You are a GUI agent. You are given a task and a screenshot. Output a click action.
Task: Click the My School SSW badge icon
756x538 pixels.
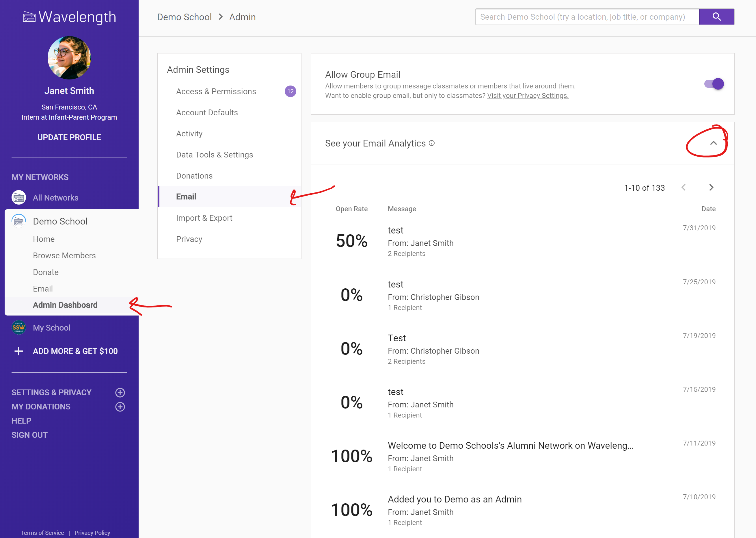(19, 327)
